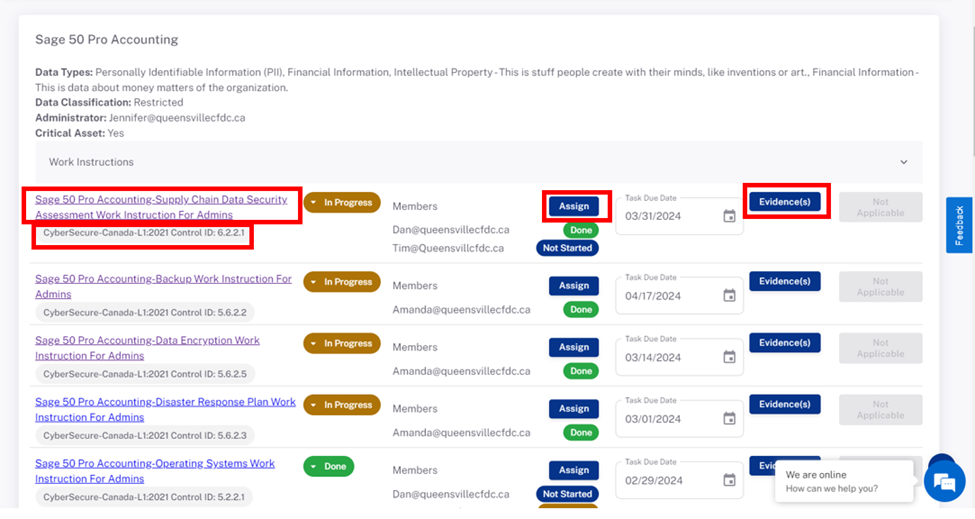This screenshot has height=519, width=975.
Task: Open Evidence(s) for Supply Chain task
Action: [x=784, y=201]
